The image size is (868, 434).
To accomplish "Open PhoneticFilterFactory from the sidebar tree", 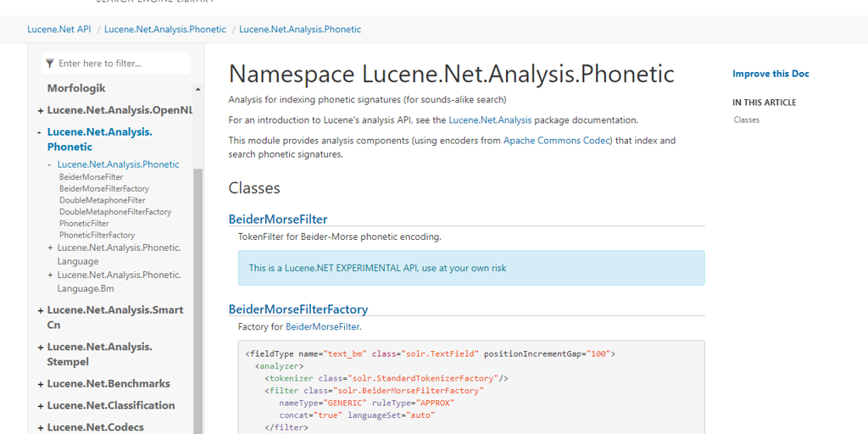I will click(x=97, y=236).
